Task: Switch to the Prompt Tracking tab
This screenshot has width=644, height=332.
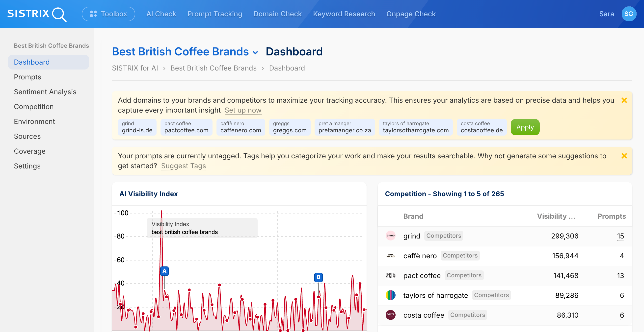Action: click(x=215, y=14)
